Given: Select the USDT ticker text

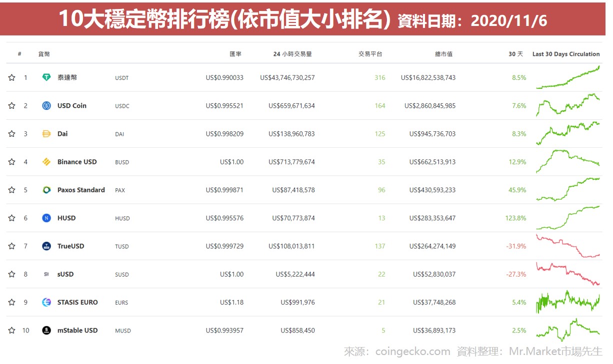Looking at the screenshot, I should click(121, 78).
